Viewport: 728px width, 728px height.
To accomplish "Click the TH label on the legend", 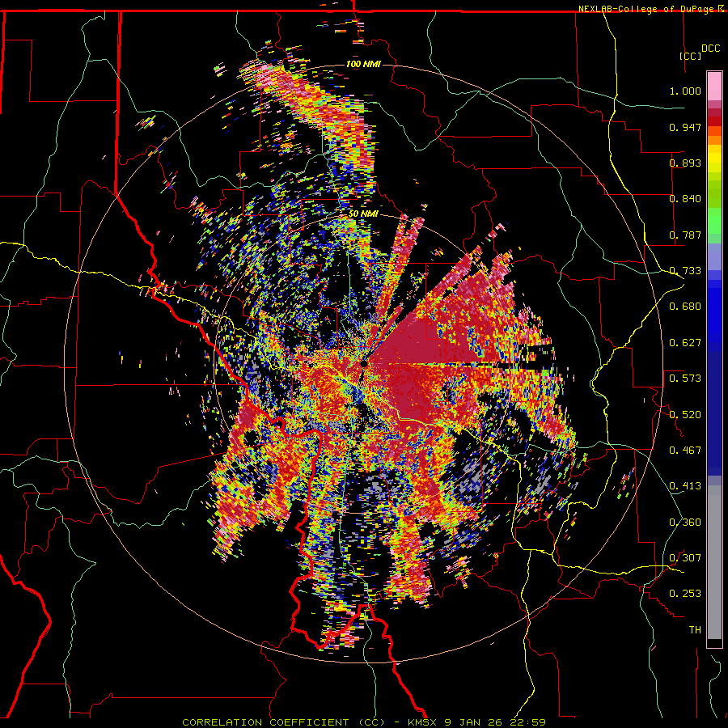I will coord(695,629).
